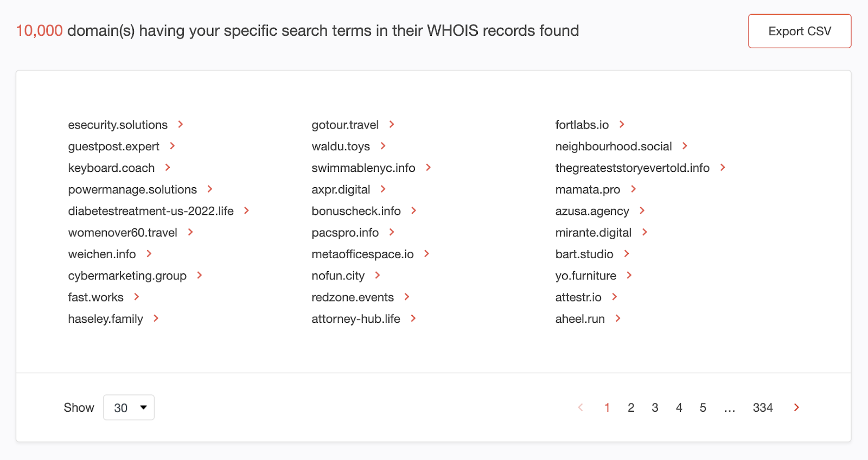Screen dimensions: 868x460
Task: Click the arrow beside esecurity.solutions
Action: 181,125
